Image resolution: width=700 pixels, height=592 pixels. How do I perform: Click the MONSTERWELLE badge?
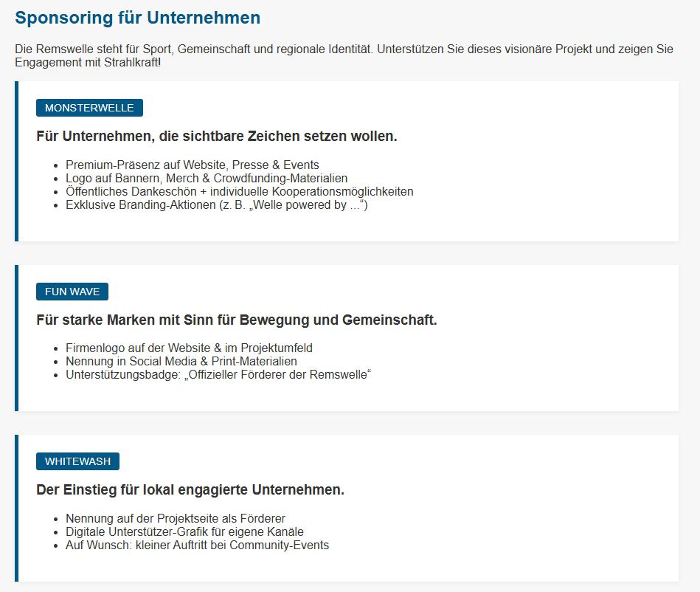point(89,108)
